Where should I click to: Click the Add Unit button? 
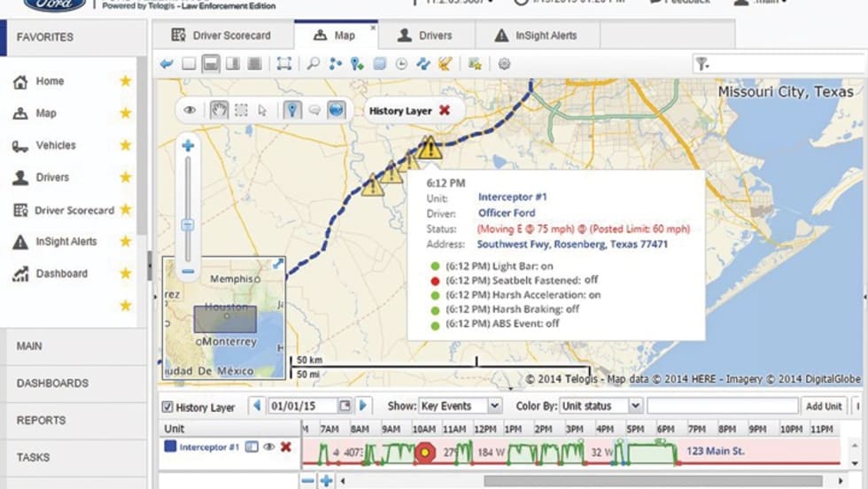click(823, 406)
